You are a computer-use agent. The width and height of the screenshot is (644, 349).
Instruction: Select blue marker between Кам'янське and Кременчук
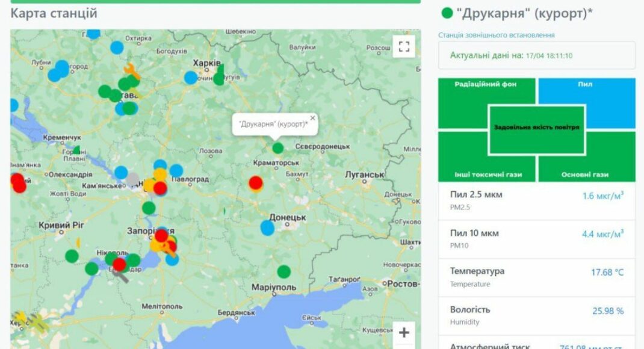pos(121,173)
